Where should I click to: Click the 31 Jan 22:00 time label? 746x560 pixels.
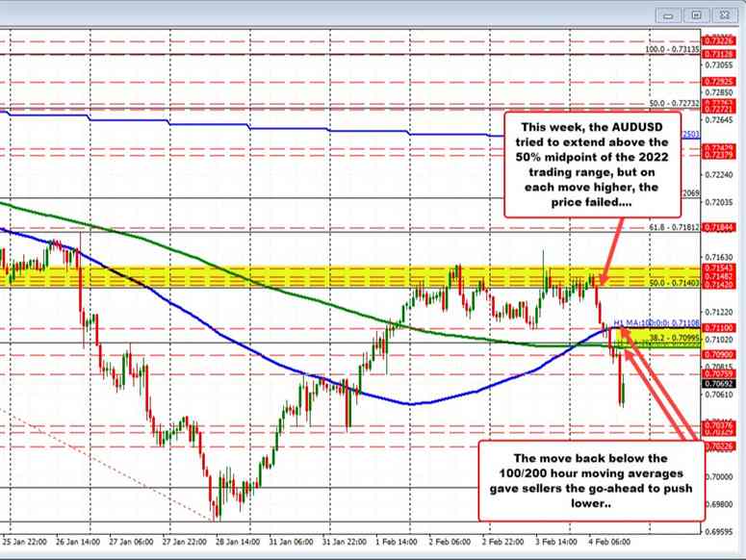(344, 542)
